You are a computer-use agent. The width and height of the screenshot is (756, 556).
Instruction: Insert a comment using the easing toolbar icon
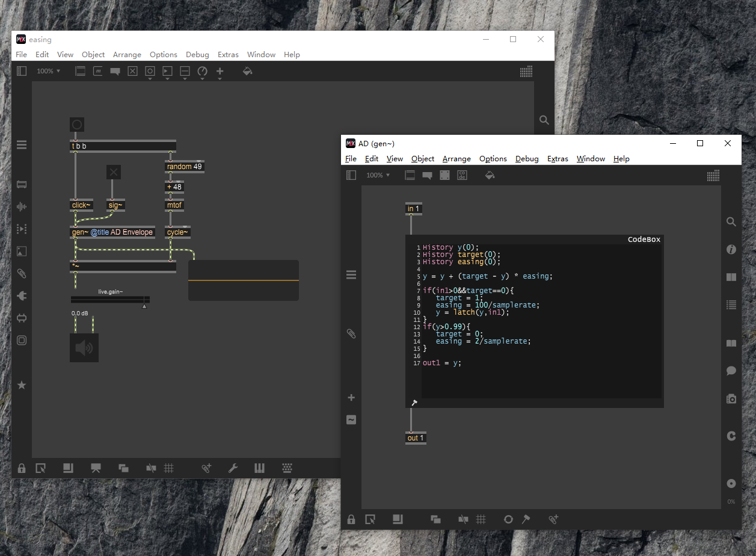pos(115,71)
